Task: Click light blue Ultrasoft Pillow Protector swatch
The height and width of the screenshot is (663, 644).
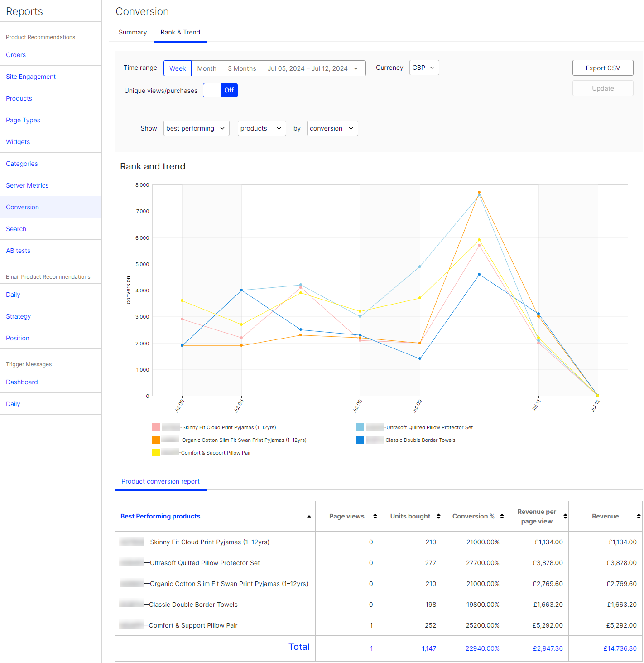Action: (360, 427)
